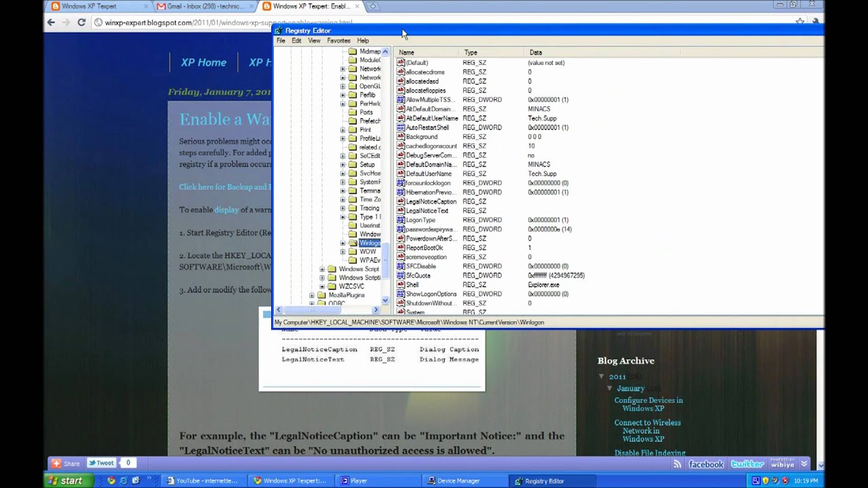Expand the OpenGL registry key
Screen dimensions: 868x488
342,86
